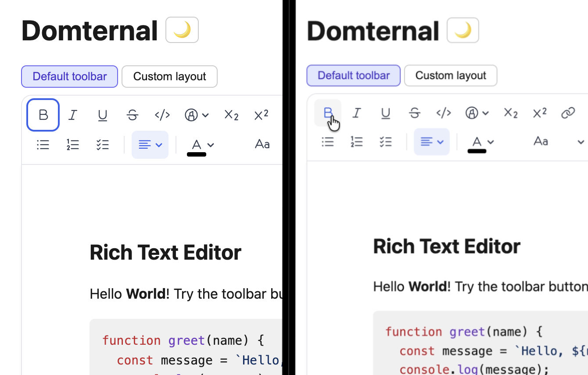
Task: Insert a numbered list
Action: point(73,145)
